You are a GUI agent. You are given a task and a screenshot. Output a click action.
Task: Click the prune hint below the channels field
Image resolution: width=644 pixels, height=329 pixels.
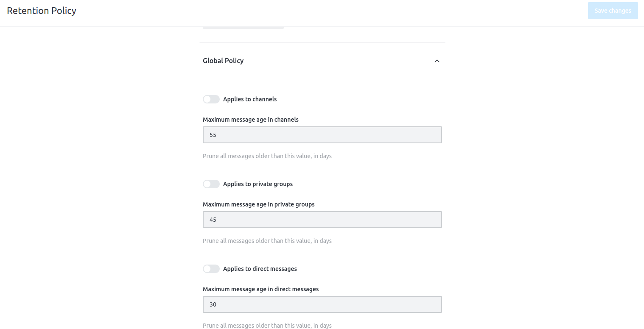tap(267, 156)
